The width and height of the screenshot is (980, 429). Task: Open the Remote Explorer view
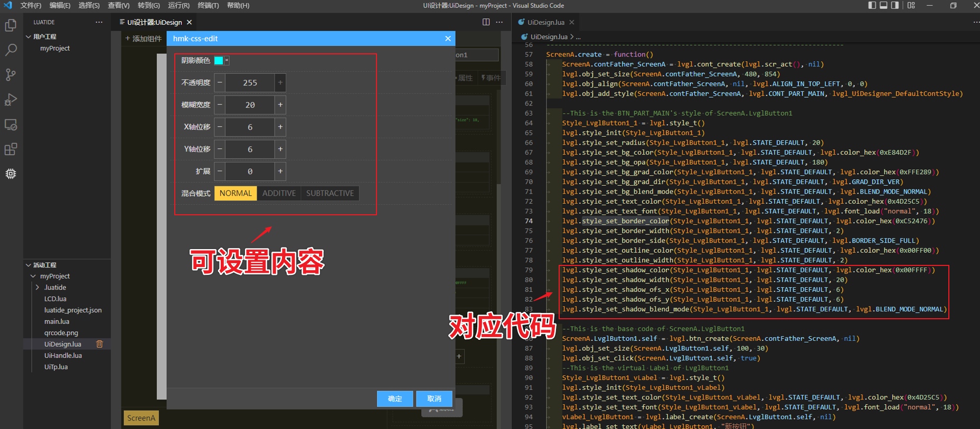11,125
